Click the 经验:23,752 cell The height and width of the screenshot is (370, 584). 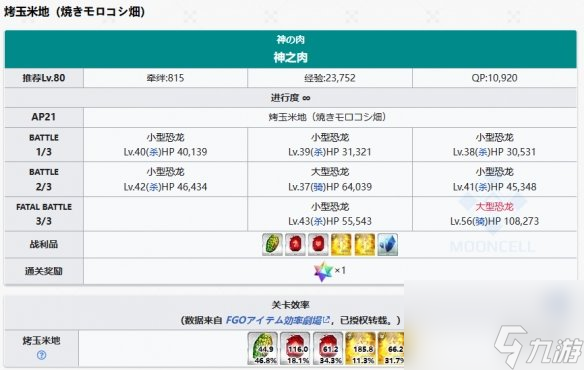coord(330,78)
